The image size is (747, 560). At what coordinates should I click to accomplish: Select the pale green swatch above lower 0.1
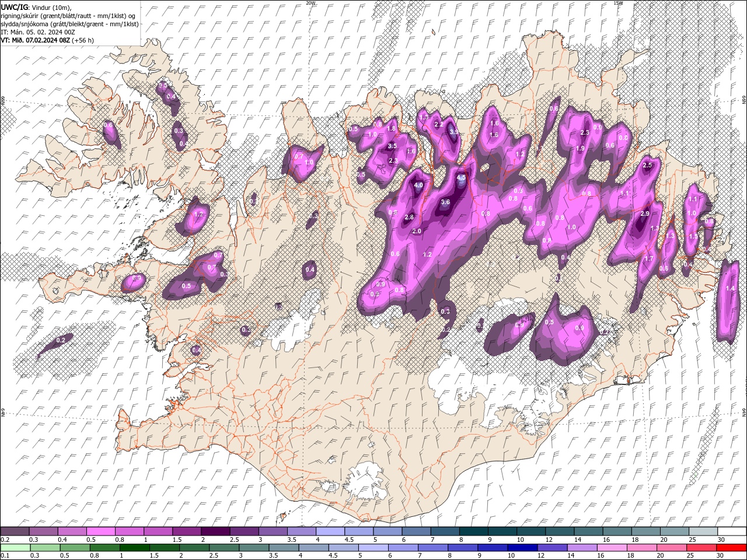15,548
